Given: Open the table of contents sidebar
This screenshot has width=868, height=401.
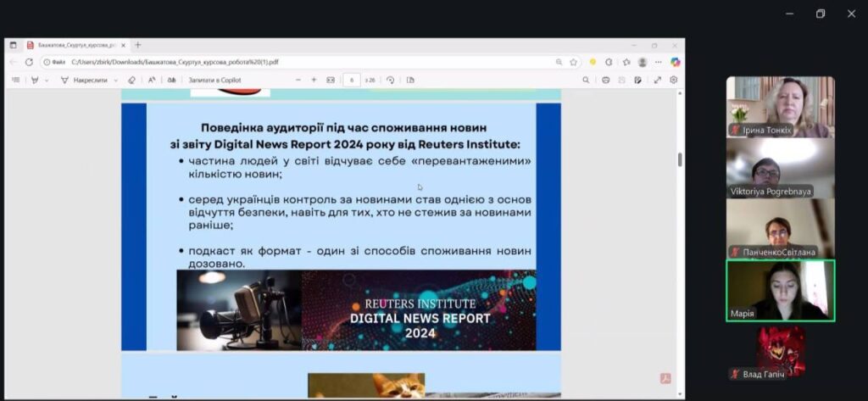Looking at the screenshot, I should 15,80.
